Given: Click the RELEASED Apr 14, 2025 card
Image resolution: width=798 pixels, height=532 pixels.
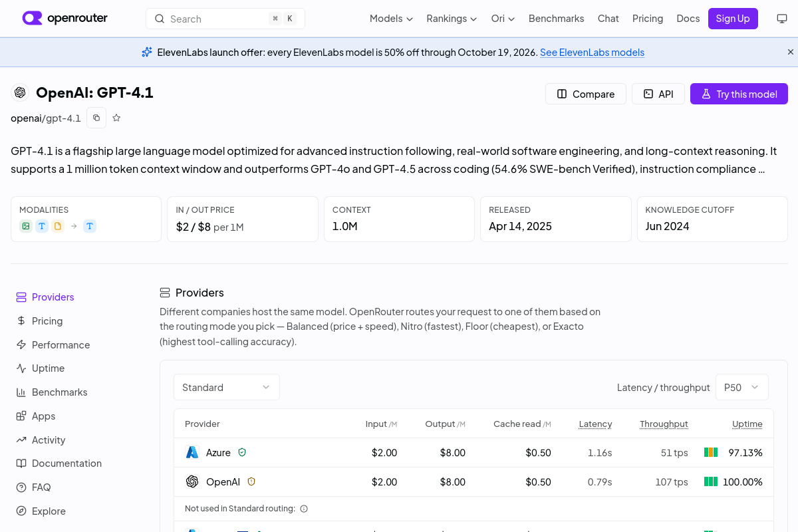Looking at the screenshot, I should 555,219.
